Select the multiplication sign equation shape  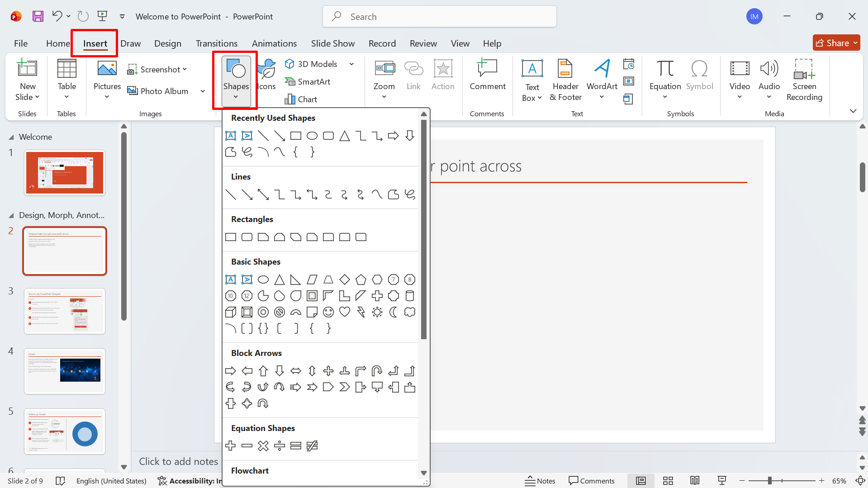263,446
